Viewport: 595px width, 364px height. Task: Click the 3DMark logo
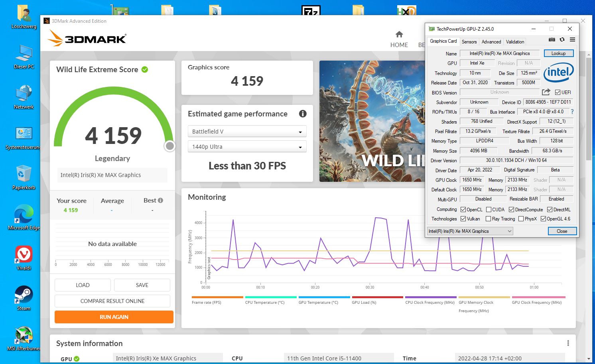[87, 39]
